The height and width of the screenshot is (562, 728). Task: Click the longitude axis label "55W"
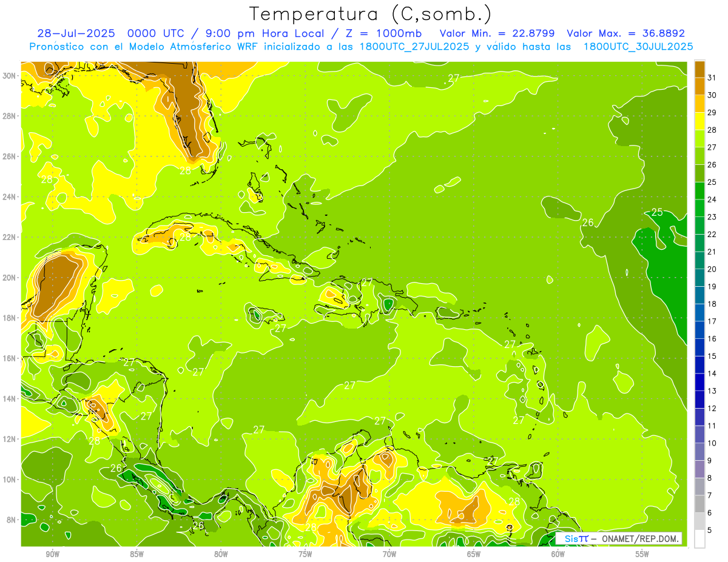pos(642,554)
